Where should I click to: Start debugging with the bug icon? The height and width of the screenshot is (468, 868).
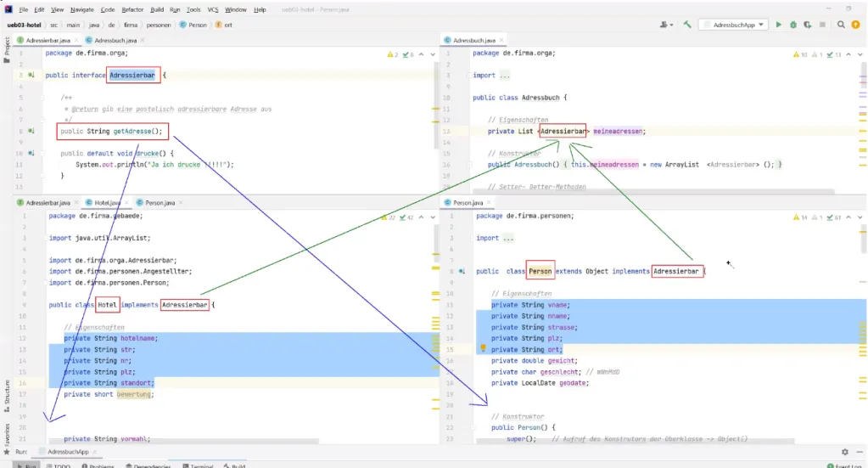click(x=793, y=25)
